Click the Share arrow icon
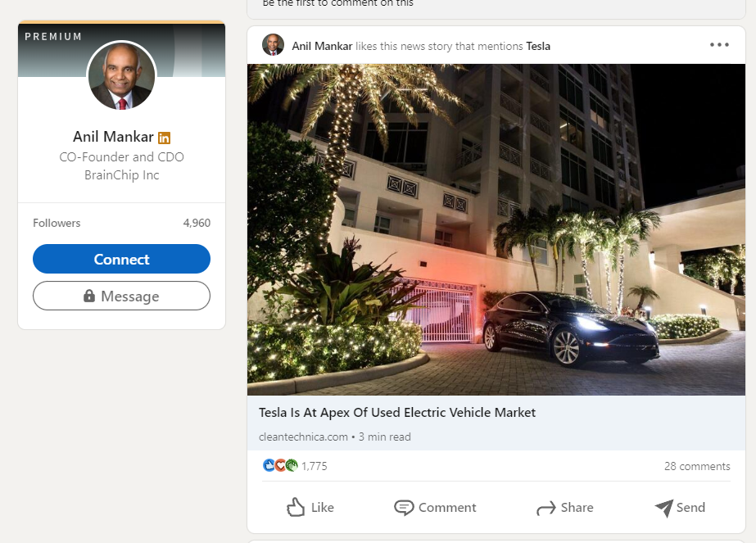756x543 pixels. (545, 509)
